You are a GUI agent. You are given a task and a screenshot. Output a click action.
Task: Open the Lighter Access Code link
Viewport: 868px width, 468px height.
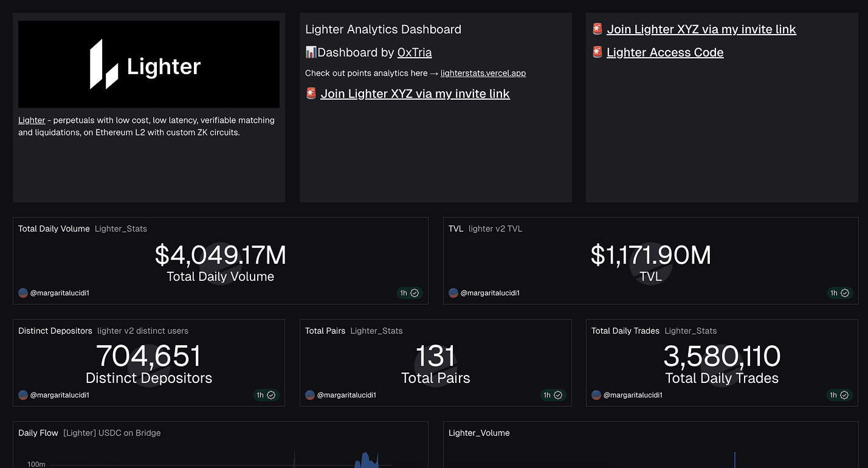[x=664, y=52]
